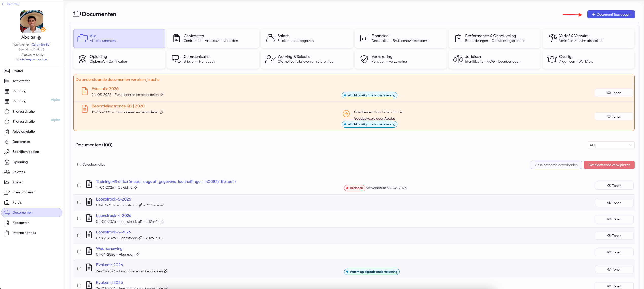The width and height of the screenshot is (644, 289).
Task: Open the Verlof & Verzuim umbrella category
Action: click(588, 38)
